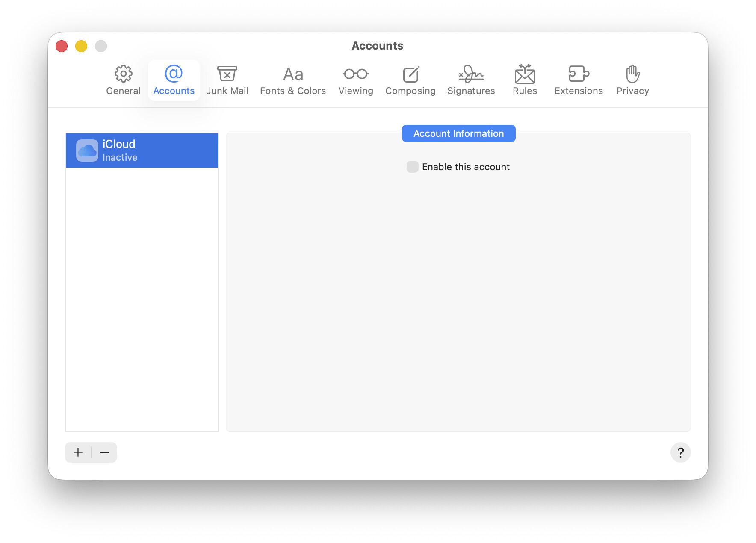The height and width of the screenshot is (543, 756).
Task: Switch to Viewing glasses icon
Action: 355,74
